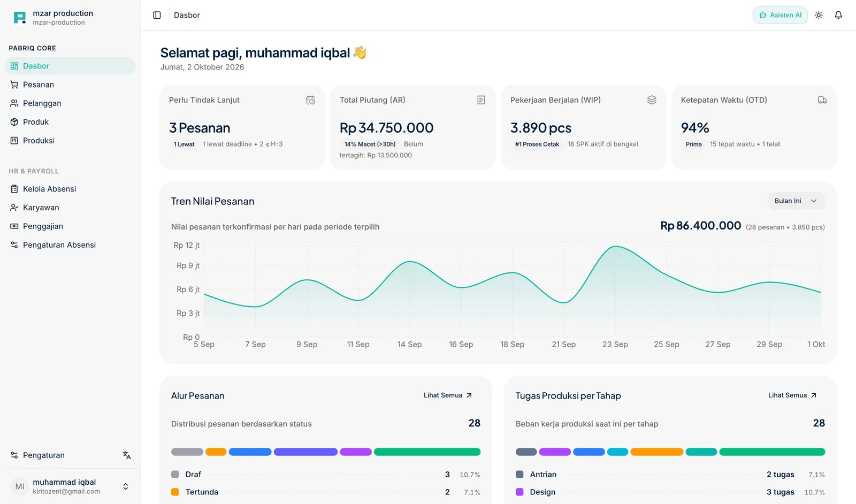Click the language translate icon
Viewport: 856px width, 504px height.
(127, 455)
